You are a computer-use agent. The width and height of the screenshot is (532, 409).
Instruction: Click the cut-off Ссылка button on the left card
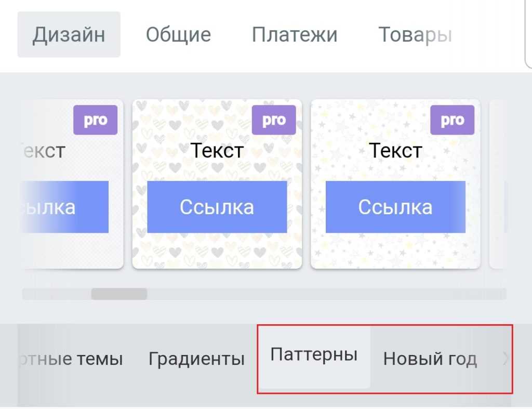(x=65, y=207)
